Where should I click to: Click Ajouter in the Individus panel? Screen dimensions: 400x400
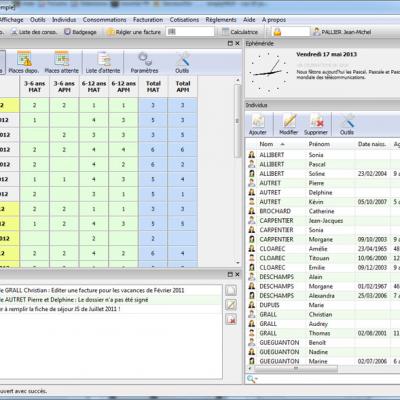tap(258, 124)
